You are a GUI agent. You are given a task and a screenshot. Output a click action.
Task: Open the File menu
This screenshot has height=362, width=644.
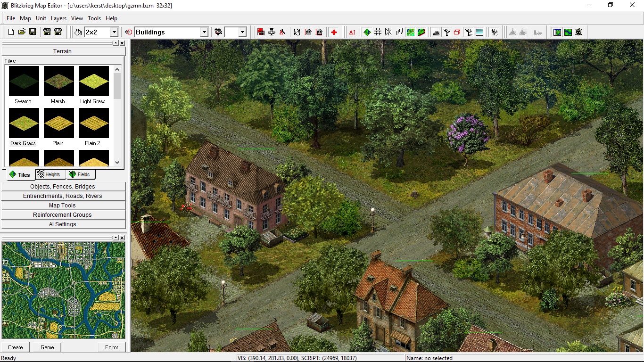pyautogui.click(x=11, y=18)
